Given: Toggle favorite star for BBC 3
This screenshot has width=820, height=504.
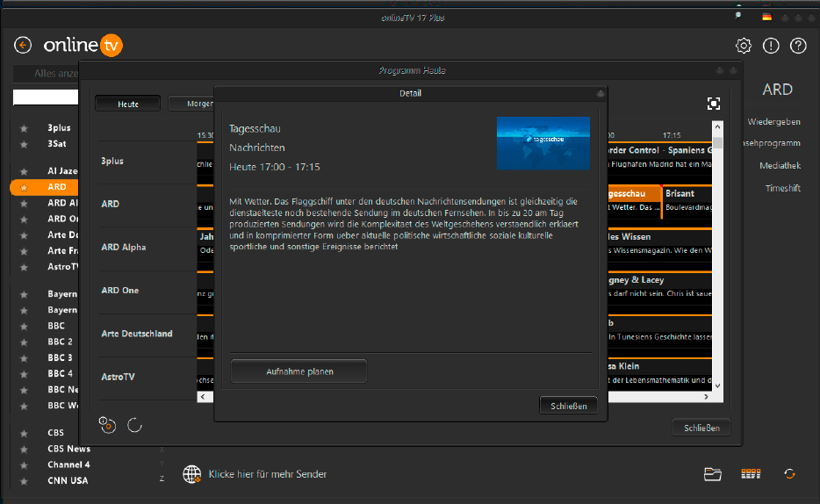Looking at the screenshot, I should coord(24,358).
